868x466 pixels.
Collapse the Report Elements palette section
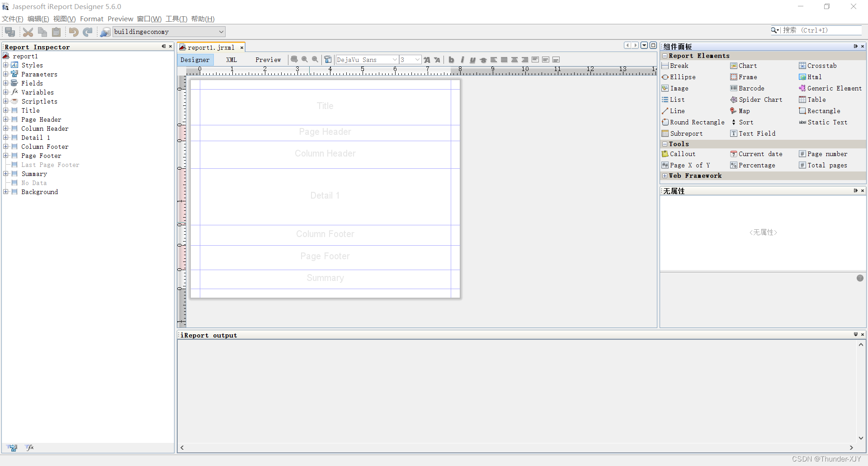[665, 56]
